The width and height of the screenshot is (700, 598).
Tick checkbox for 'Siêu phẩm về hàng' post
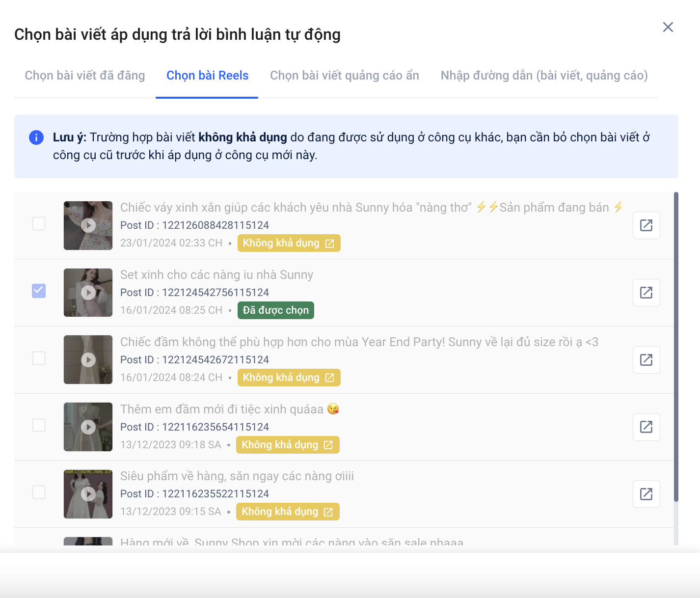[39, 492]
